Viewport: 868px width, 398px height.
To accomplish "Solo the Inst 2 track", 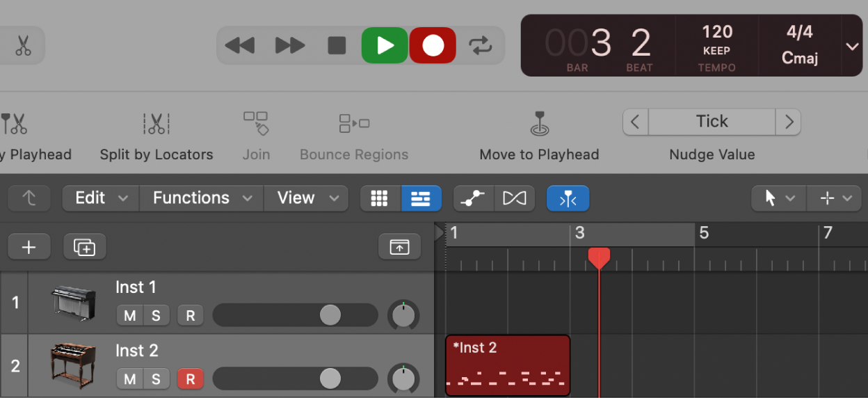I will click(156, 379).
